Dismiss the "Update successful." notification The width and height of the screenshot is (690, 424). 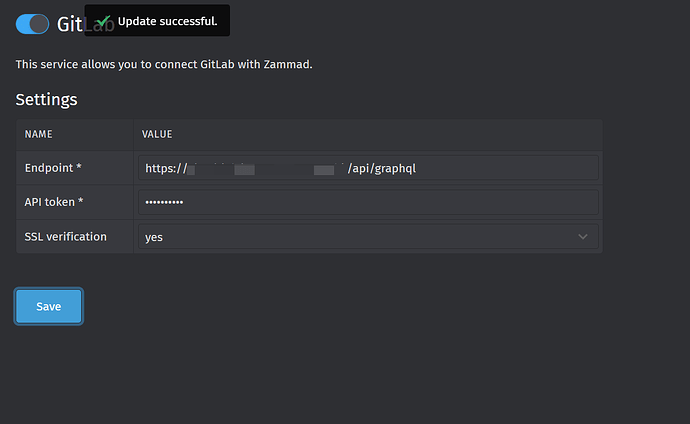166,21
